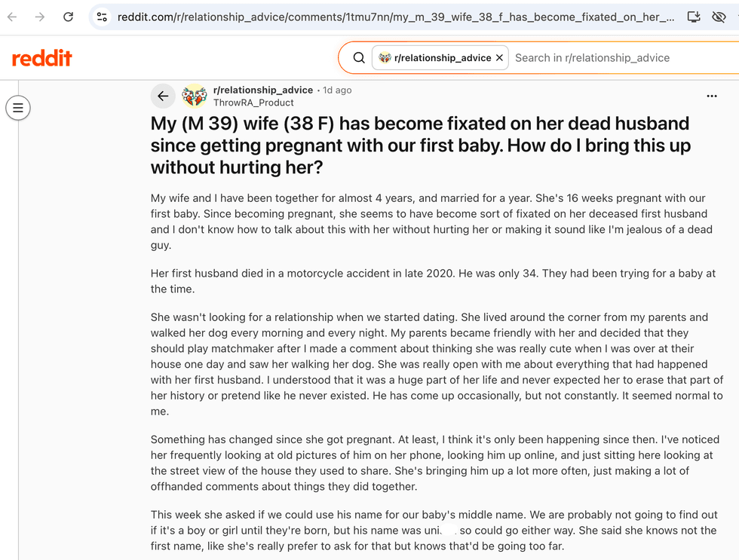Click paragraph starting 'My wife and I have been together'

[x=431, y=222]
